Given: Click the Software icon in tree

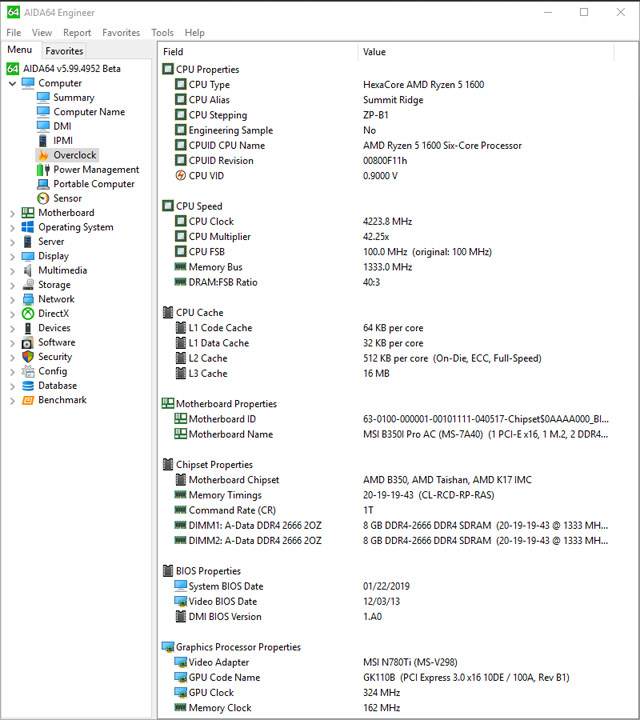Looking at the screenshot, I should click(x=28, y=343).
